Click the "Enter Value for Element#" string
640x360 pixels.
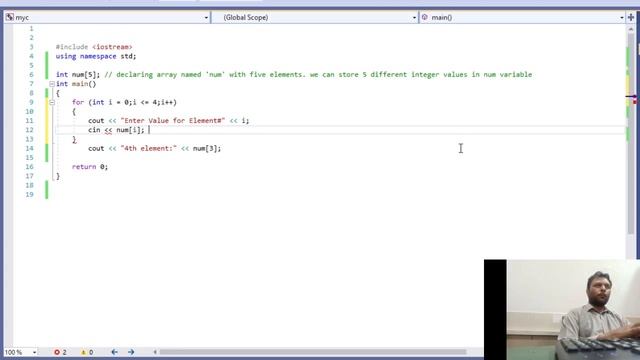[173, 121]
